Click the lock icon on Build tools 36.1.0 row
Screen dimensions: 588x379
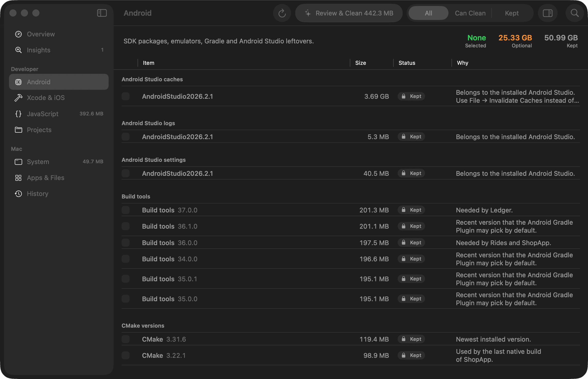404,226
